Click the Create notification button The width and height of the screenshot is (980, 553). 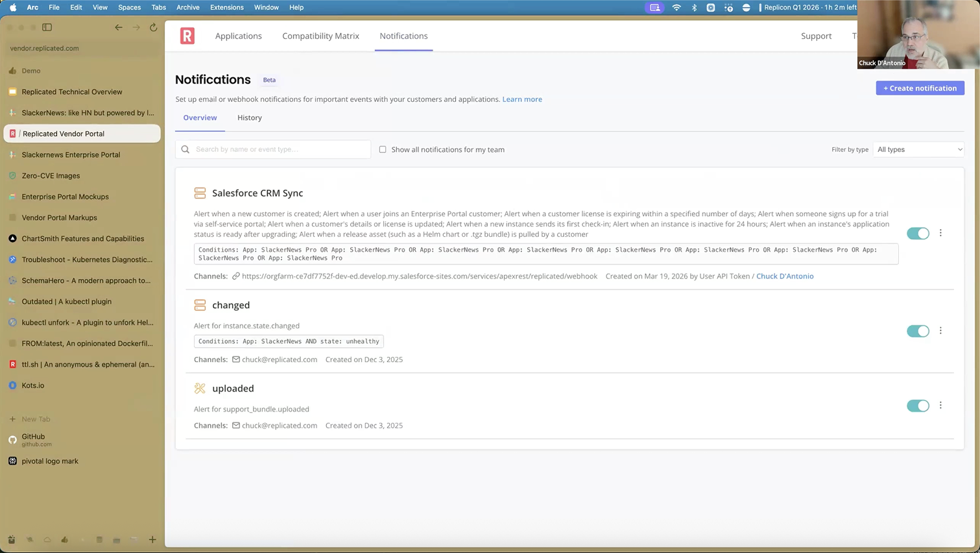pos(920,88)
